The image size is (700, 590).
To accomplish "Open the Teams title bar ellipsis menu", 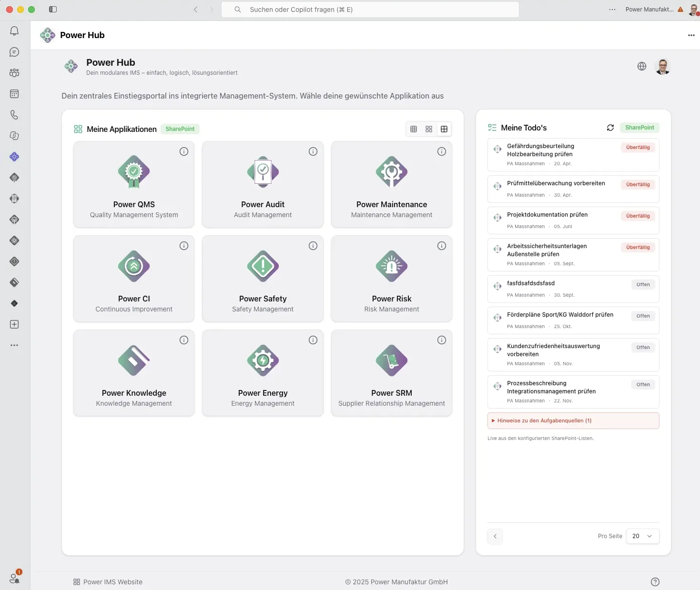I will click(x=612, y=10).
